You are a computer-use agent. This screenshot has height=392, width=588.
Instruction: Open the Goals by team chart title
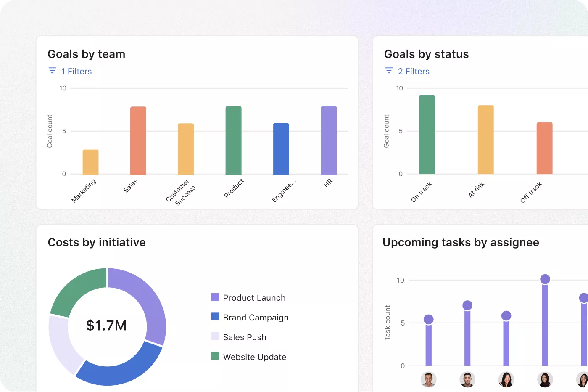pyautogui.click(x=86, y=54)
